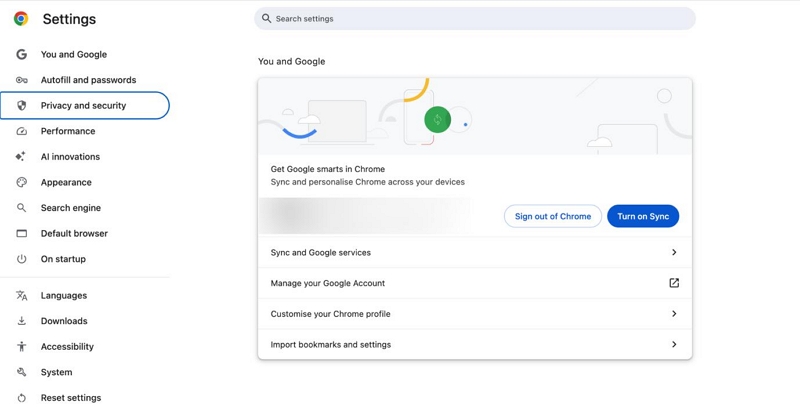Select Downloads in the sidebar
The image size is (800, 413).
point(85,321)
